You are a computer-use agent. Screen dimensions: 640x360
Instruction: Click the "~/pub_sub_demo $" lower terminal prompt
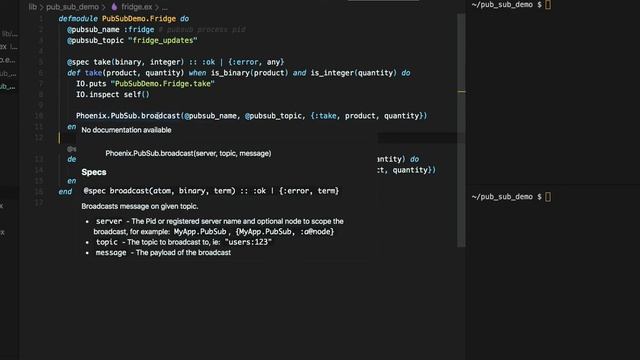click(x=507, y=197)
